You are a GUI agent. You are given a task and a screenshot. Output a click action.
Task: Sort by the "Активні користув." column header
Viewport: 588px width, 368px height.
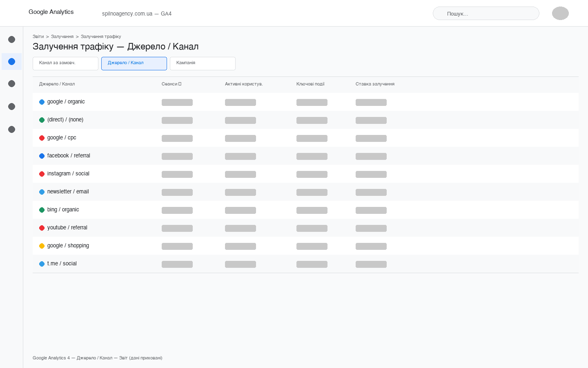244,84
